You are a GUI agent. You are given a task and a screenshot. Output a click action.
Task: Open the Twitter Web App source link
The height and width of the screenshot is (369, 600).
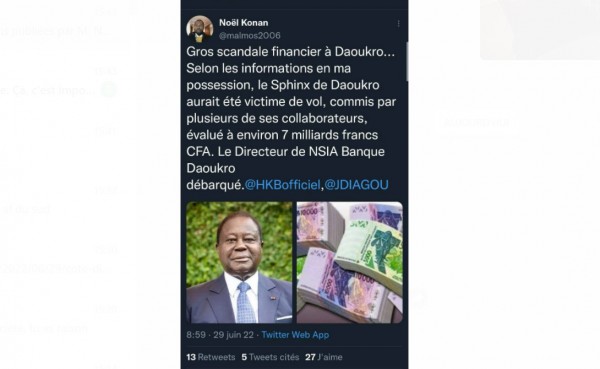pos(295,335)
